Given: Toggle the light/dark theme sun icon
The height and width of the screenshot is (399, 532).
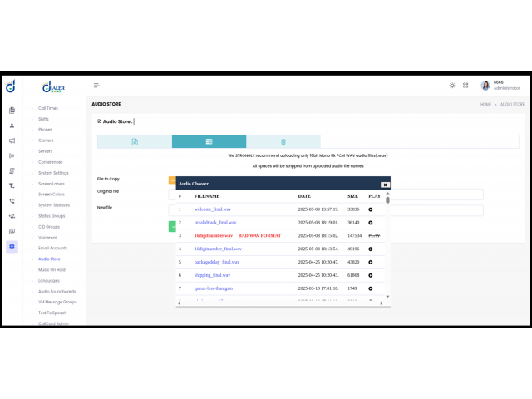Looking at the screenshot, I should (x=452, y=85).
